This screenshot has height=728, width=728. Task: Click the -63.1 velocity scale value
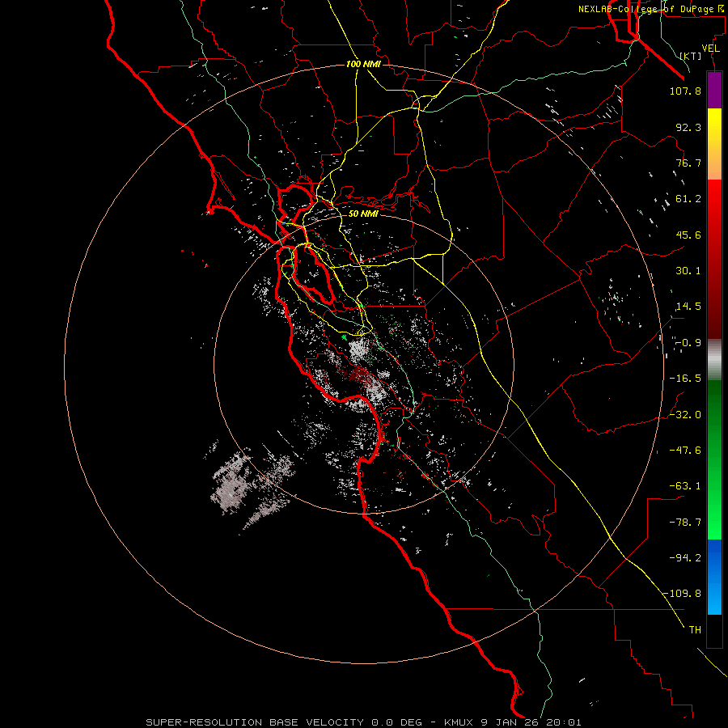pos(685,486)
